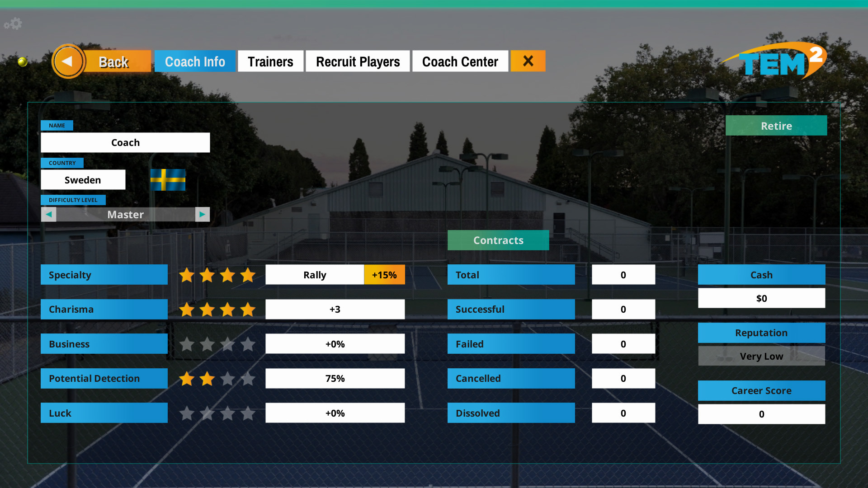868x488 pixels.
Task: Open the Coach Center section
Action: [460, 61]
